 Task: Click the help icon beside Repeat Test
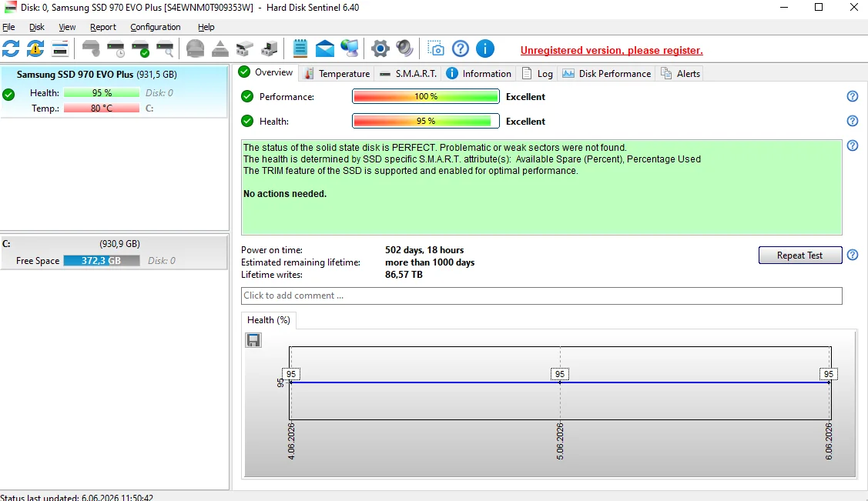tap(853, 255)
